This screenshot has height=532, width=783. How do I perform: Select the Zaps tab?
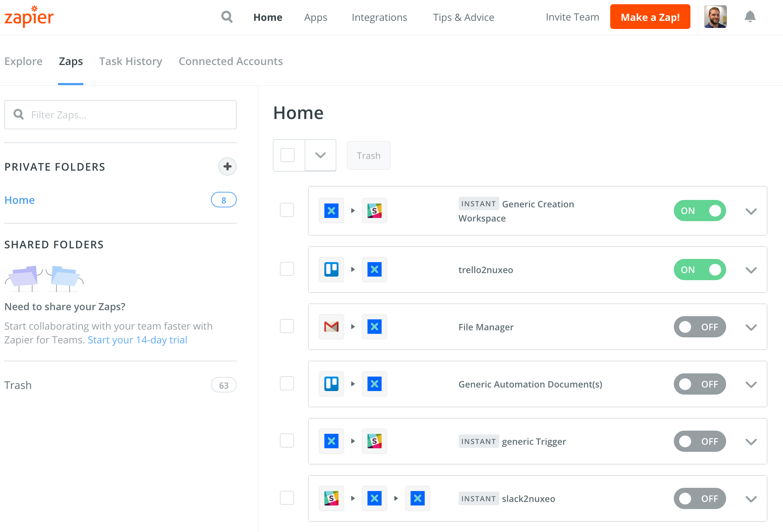(70, 61)
